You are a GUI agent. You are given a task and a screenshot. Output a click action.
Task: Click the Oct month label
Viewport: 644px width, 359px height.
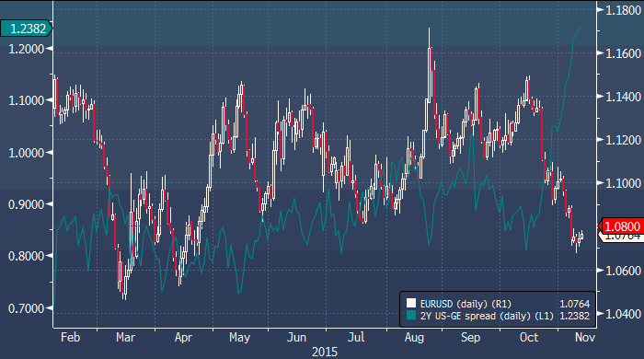(529, 337)
